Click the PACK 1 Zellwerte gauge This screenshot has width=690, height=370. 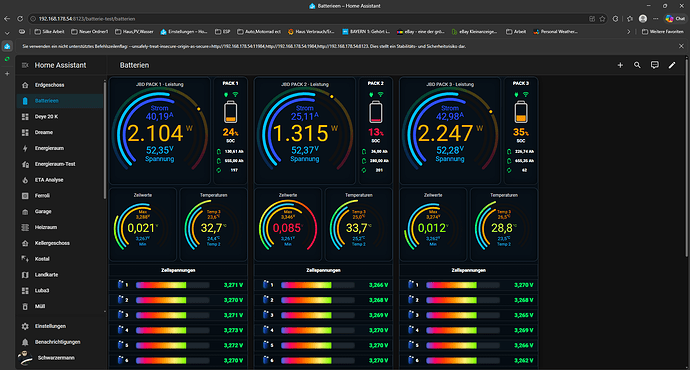coord(143,225)
